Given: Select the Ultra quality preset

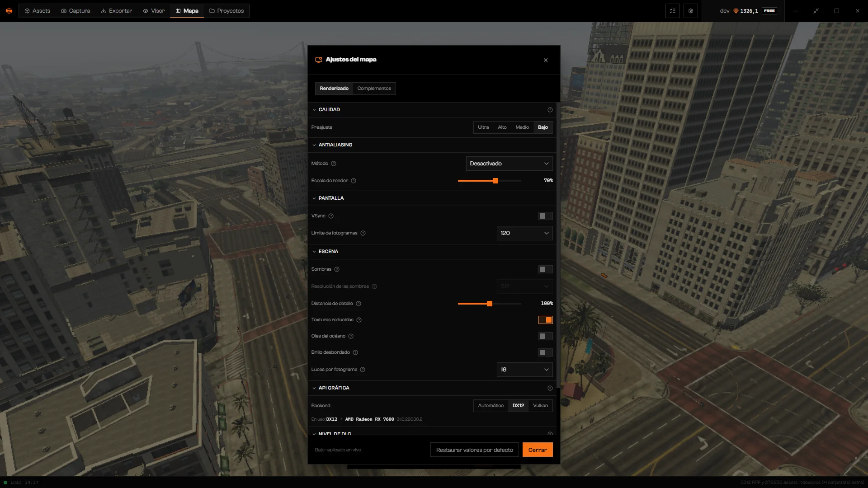Looking at the screenshot, I should pos(483,127).
